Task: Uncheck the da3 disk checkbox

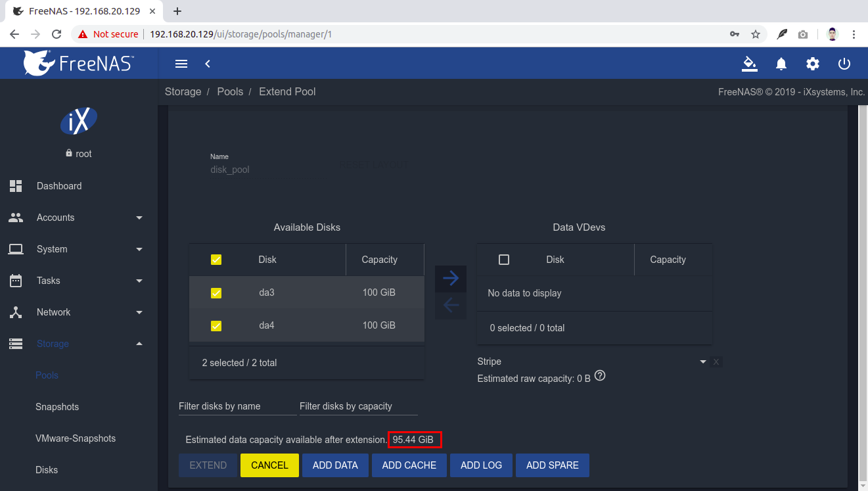Action: [216, 292]
